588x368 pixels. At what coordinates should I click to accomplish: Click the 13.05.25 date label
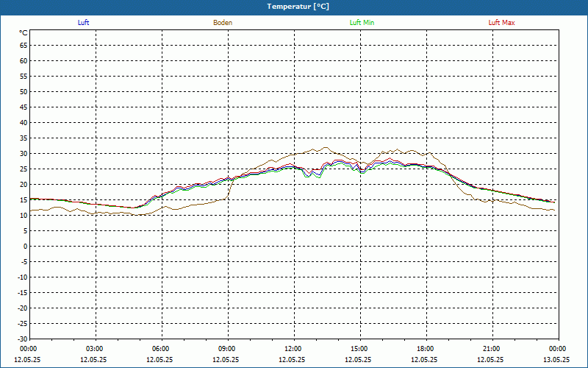click(x=556, y=359)
